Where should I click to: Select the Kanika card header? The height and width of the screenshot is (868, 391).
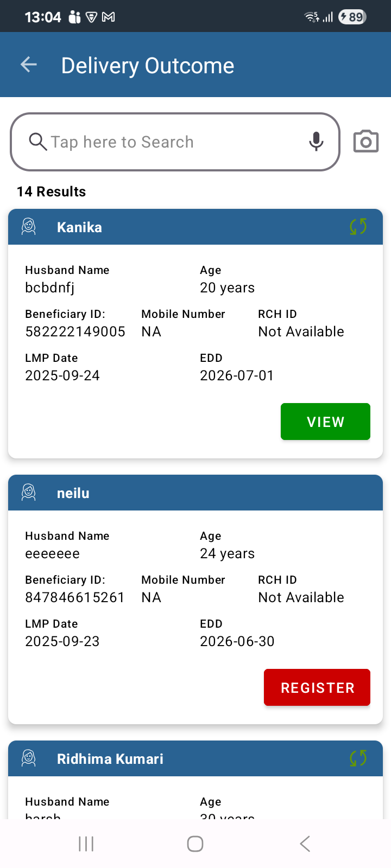195,227
